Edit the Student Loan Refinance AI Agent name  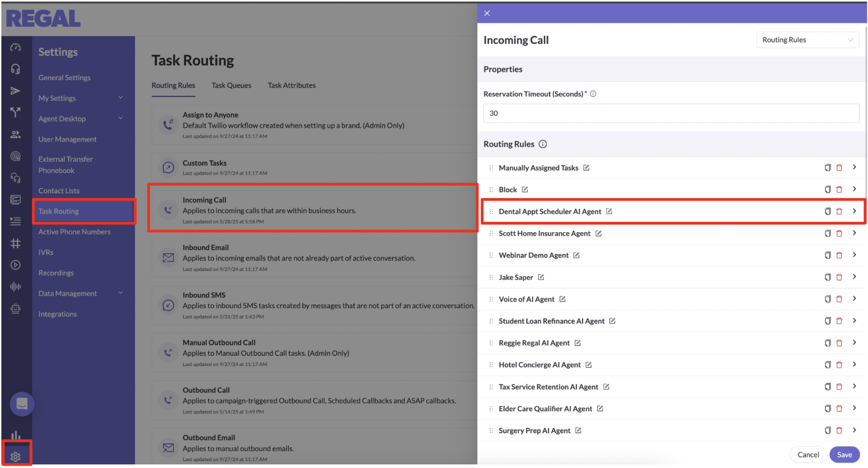click(612, 321)
